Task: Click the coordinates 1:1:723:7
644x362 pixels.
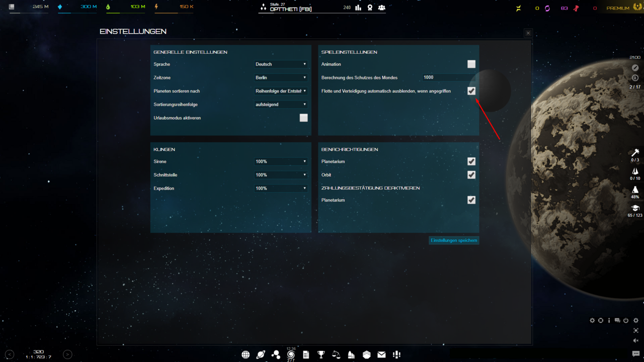Action: 38,357
